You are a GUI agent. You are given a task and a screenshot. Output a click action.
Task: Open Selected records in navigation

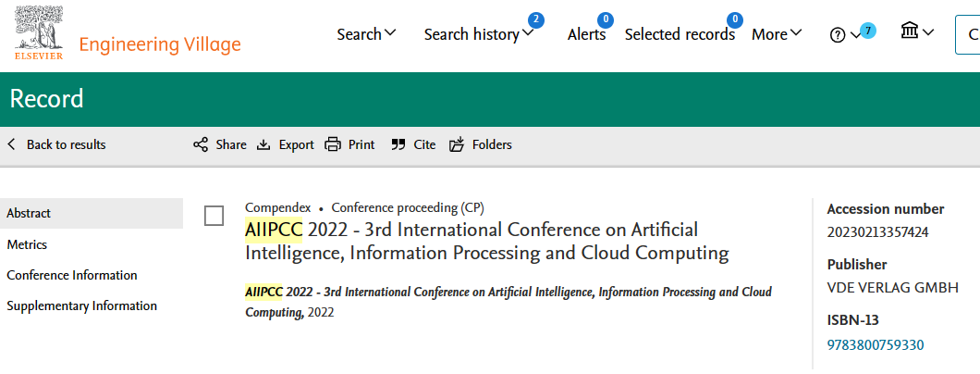click(680, 34)
